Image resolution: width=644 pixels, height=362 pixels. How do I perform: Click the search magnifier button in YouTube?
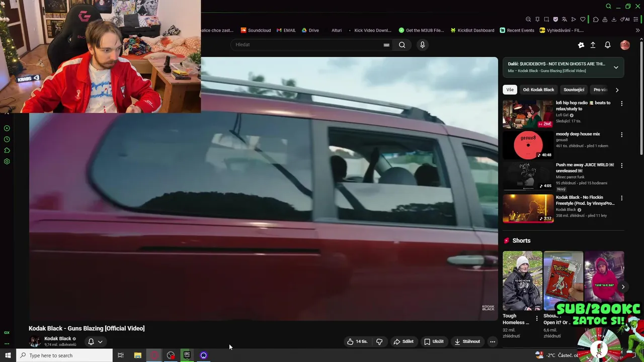pos(402,45)
